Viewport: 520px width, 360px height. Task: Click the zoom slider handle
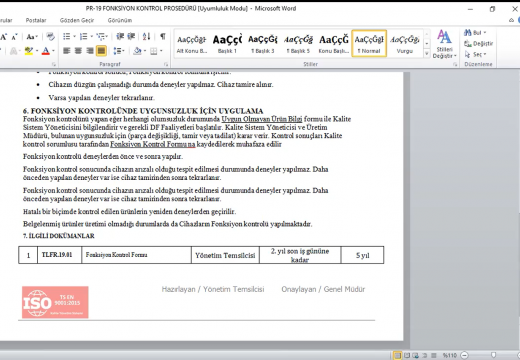(x=493, y=355)
